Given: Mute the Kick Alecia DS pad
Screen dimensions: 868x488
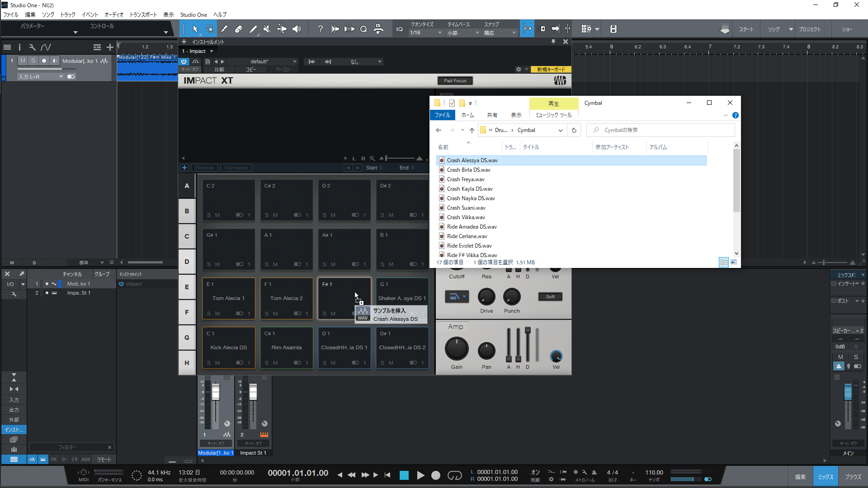Looking at the screenshot, I should click(217, 363).
